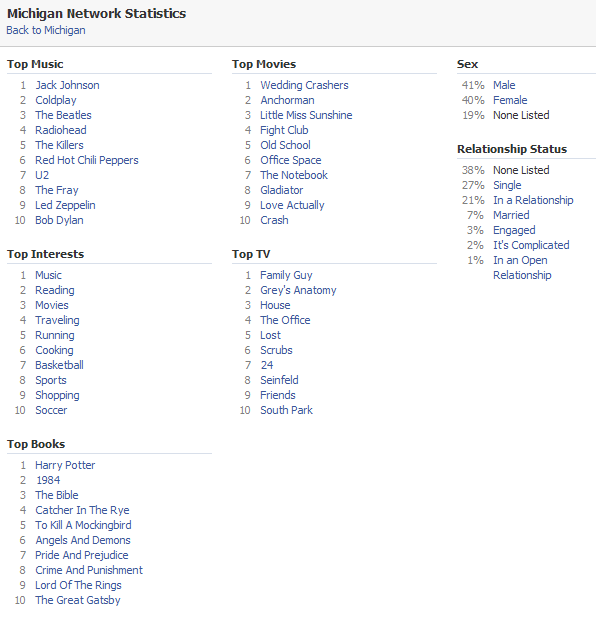Click the Bob Dylan link
The width and height of the screenshot is (596, 620).
click(x=59, y=220)
